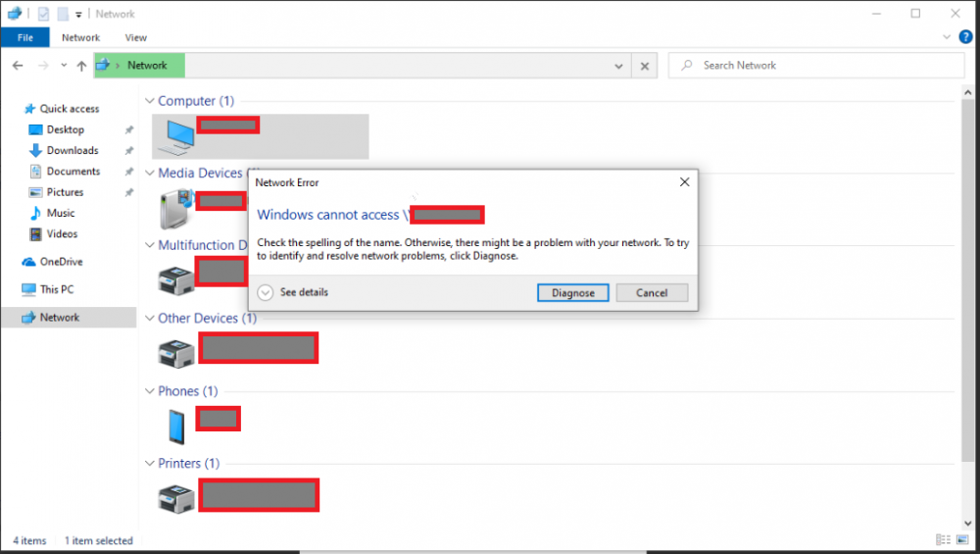Collapse the Printers (1) group
The width and height of the screenshot is (980, 554).
click(x=149, y=464)
